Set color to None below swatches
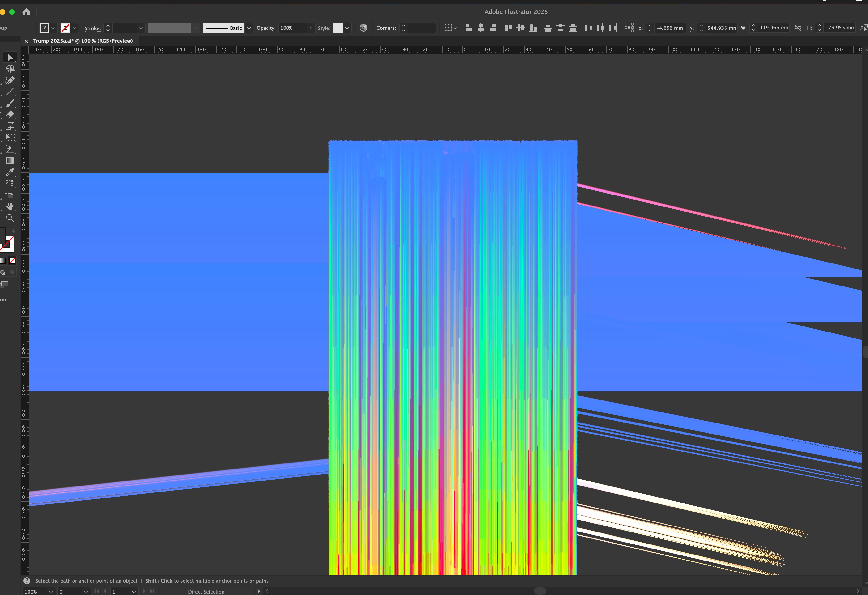This screenshot has height=595, width=868. pyautogui.click(x=12, y=261)
